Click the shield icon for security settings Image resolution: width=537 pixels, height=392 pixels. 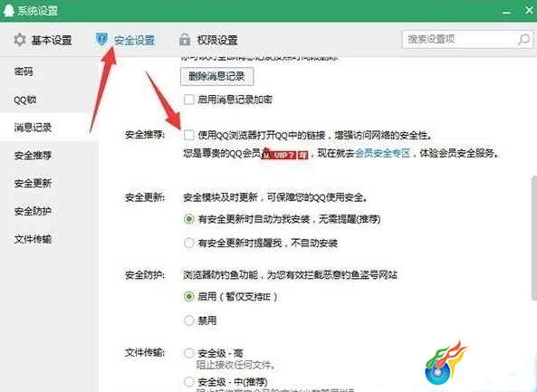coord(101,39)
